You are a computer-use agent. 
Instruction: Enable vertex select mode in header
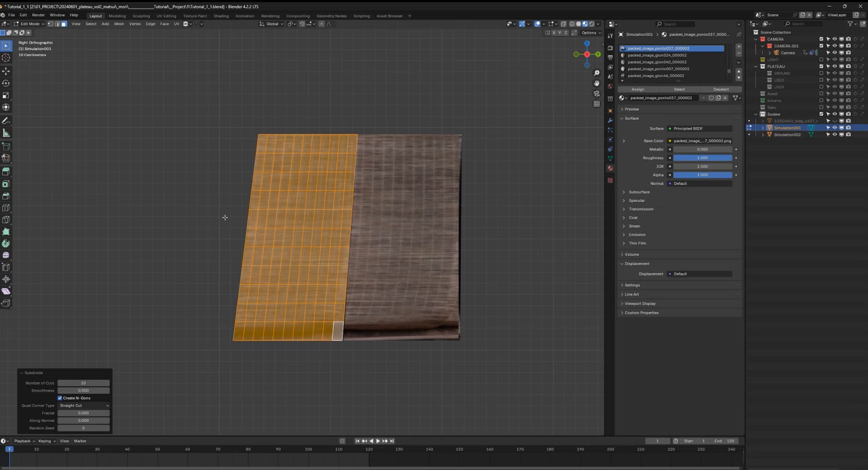click(51, 24)
